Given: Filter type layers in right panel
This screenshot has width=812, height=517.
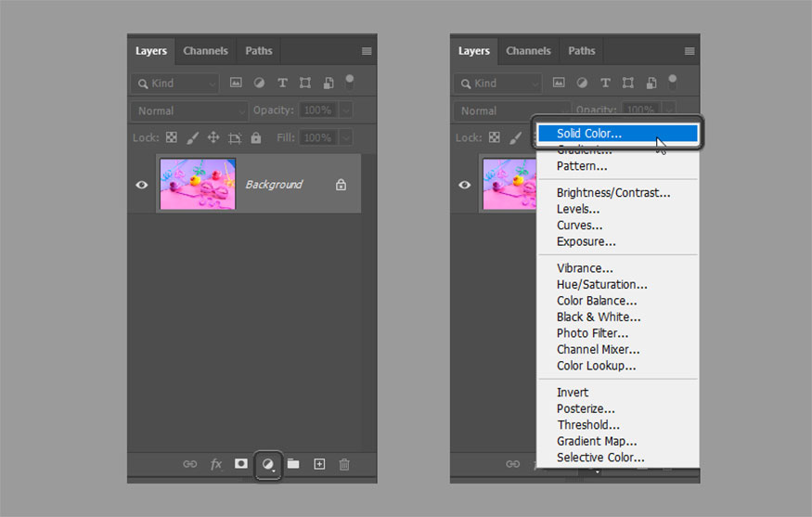Looking at the screenshot, I should tap(605, 83).
